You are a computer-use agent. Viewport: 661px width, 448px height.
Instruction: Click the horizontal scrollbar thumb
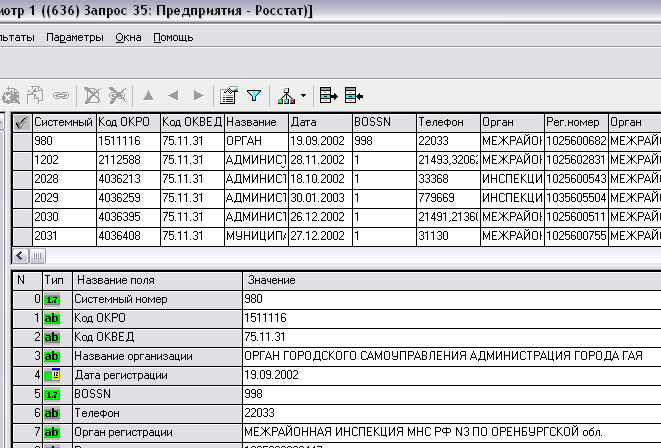tap(37, 256)
